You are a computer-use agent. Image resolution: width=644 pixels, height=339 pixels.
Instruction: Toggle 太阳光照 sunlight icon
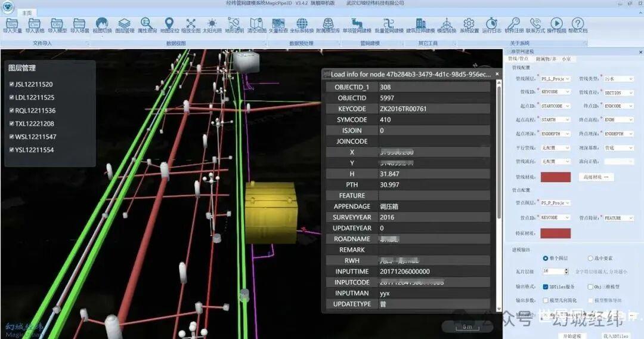pyautogui.click(x=212, y=25)
